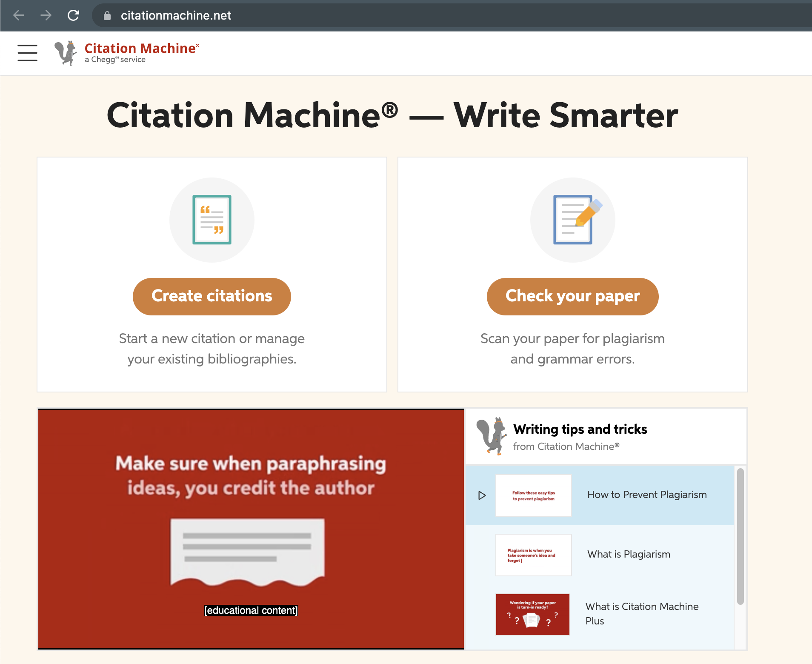Open the Citation Machine Plus red thumbnail
This screenshot has height=664, width=812.
click(533, 615)
